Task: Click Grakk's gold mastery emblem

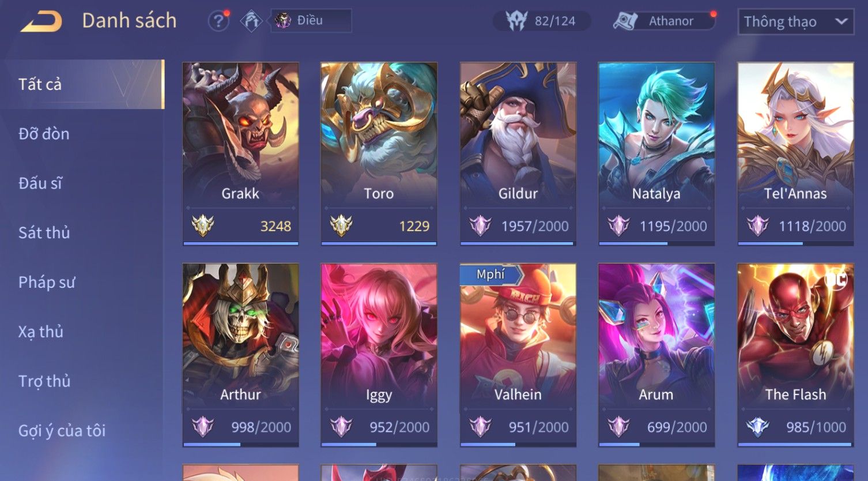Action: point(203,226)
